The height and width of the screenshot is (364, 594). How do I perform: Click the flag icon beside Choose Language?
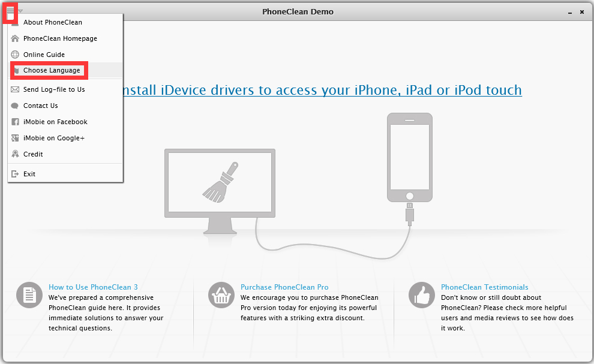coord(16,70)
